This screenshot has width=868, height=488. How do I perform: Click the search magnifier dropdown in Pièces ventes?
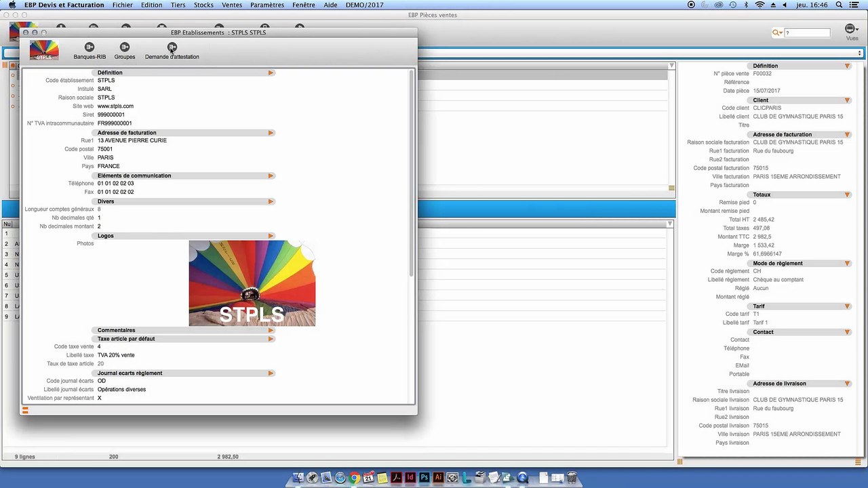[x=777, y=33]
